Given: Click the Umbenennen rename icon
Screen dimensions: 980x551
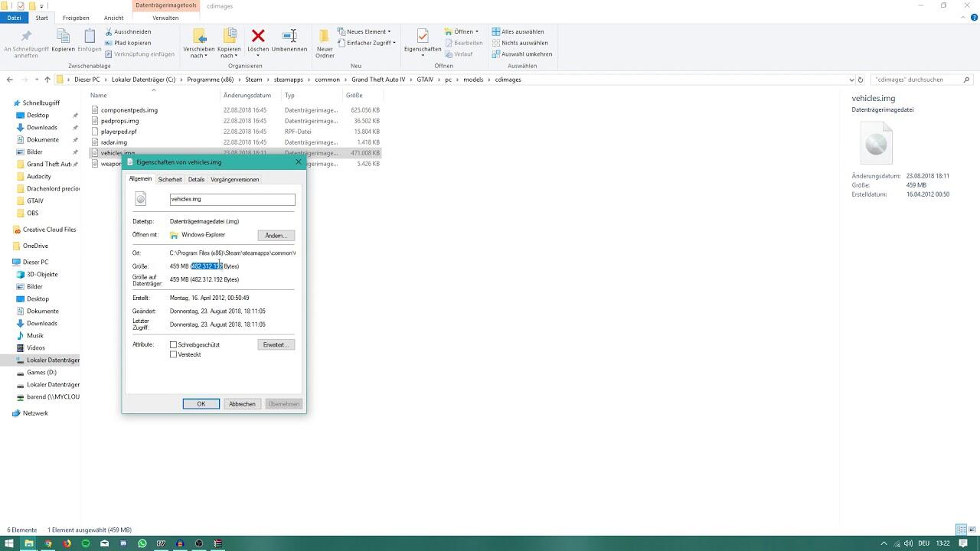Looking at the screenshot, I should (289, 37).
